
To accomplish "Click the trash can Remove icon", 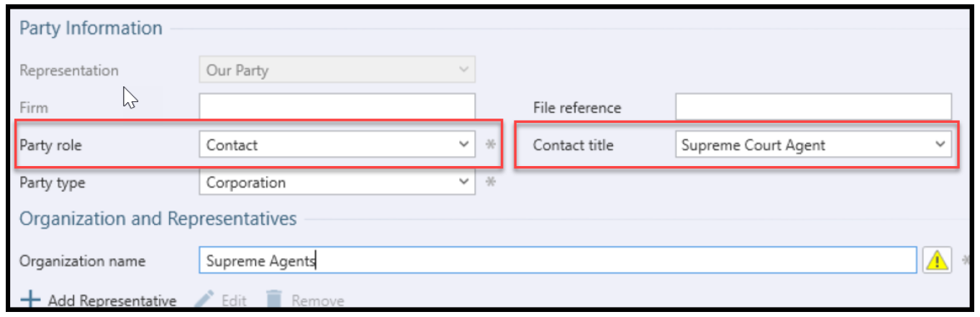I will (x=273, y=300).
